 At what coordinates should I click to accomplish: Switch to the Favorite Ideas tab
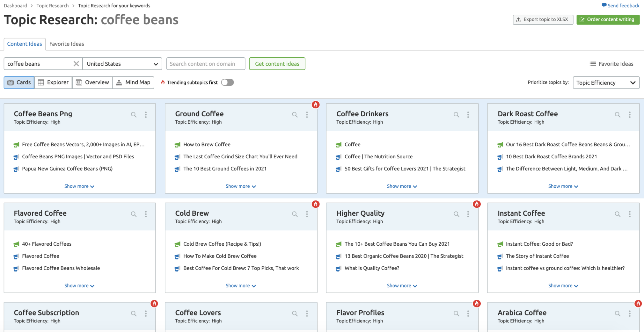point(67,44)
